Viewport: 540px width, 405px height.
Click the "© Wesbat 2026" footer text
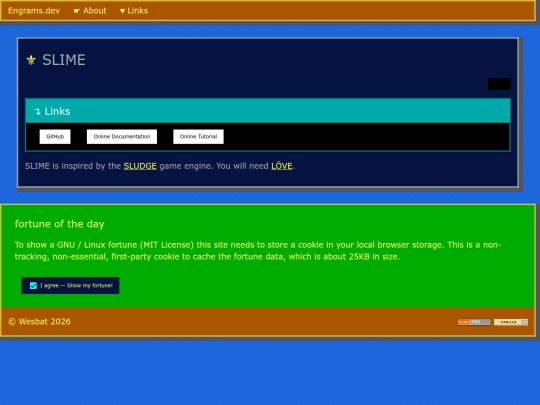point(40,322)
